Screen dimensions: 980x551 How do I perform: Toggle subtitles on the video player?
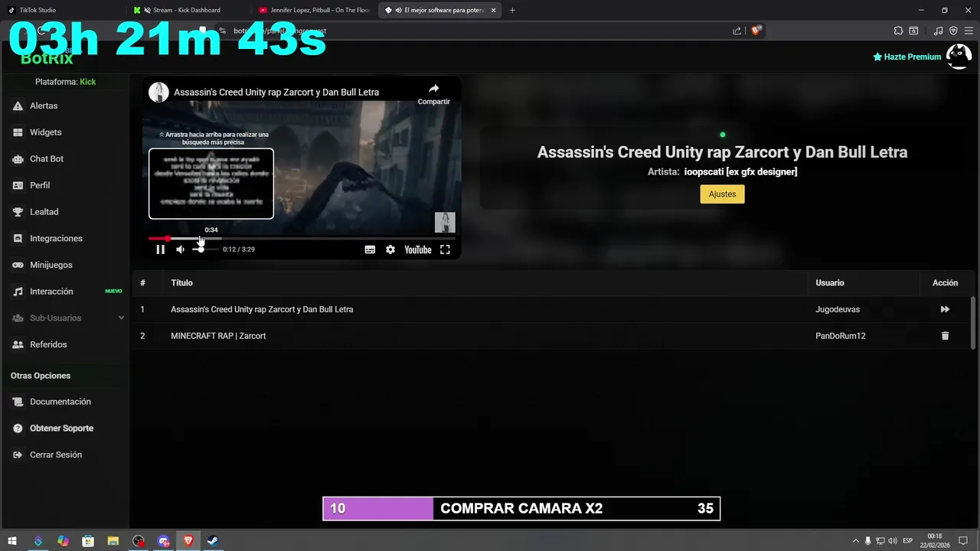(370, 249)
